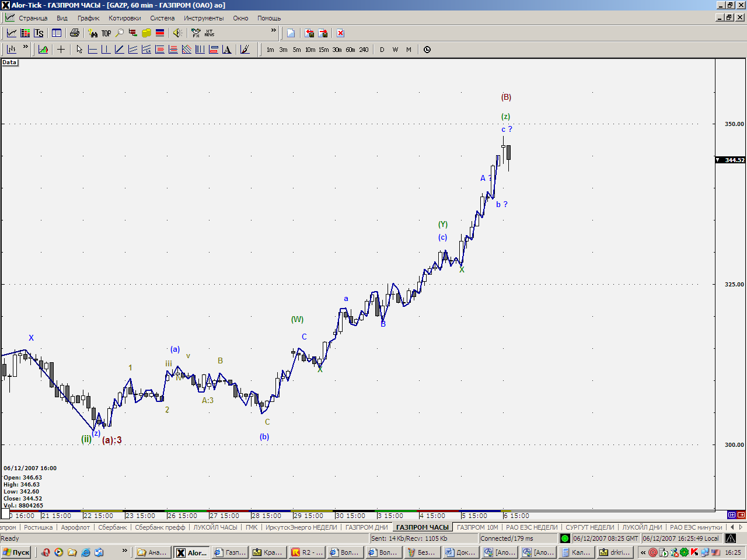Open the R2 taskbar button
The image size is (747, 560).
coord(307,552)
